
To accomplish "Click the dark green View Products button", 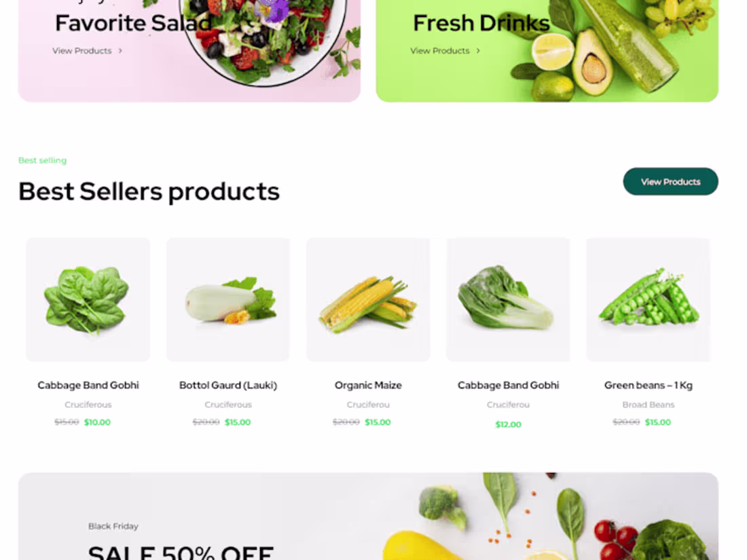I will (x=670, y=181).
